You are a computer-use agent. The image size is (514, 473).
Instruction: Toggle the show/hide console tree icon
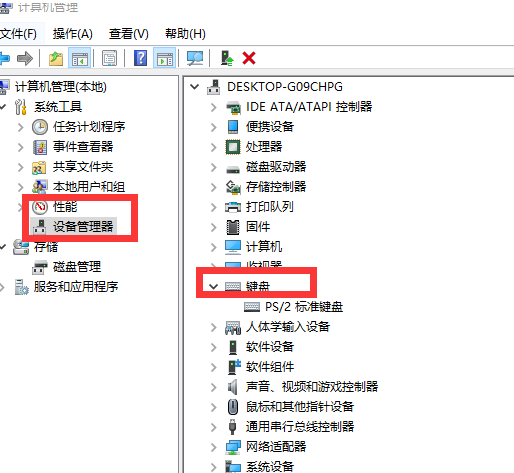coord(79,58)
